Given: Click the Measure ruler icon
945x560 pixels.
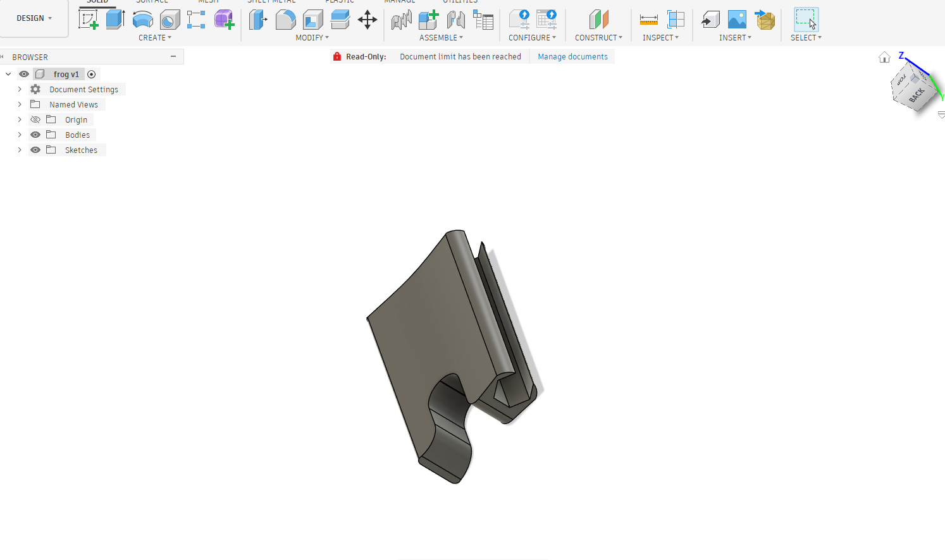Looking at the screenshot, I should click(648, 20).
